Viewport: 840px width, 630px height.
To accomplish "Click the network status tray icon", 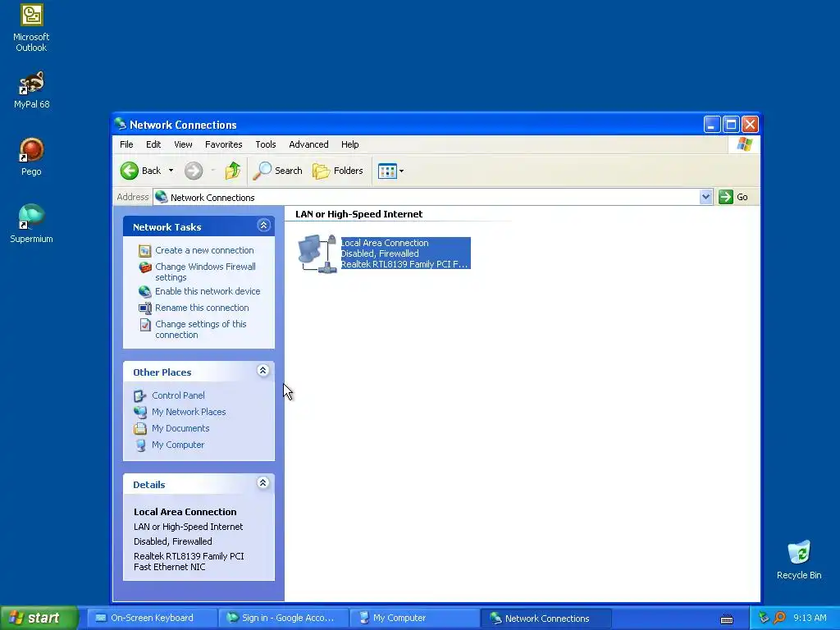I will pos(764,618).
